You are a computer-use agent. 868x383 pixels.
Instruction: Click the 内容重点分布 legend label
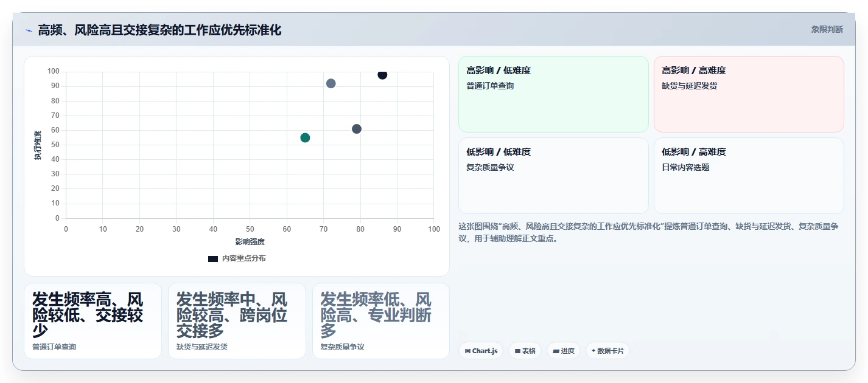[243, 258]
